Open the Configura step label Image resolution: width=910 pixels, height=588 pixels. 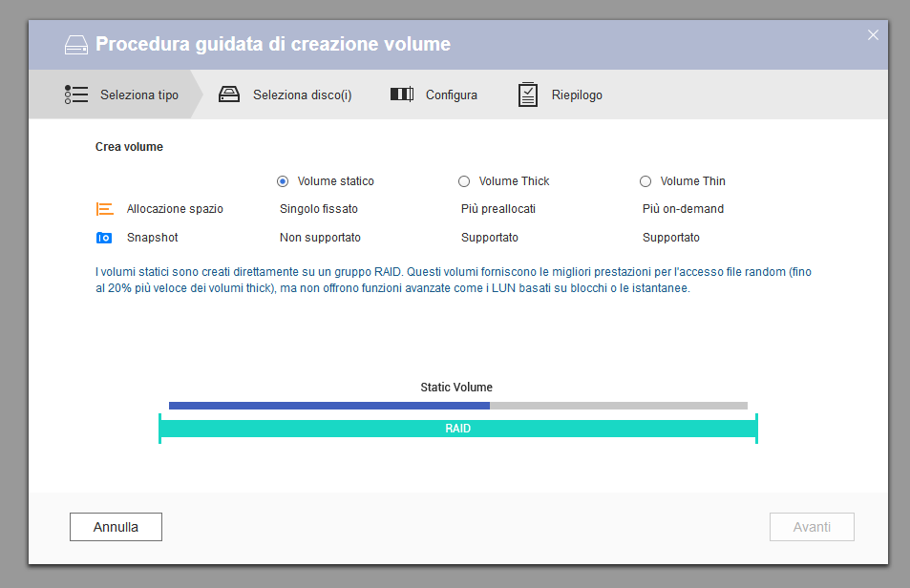click(451, 95)
